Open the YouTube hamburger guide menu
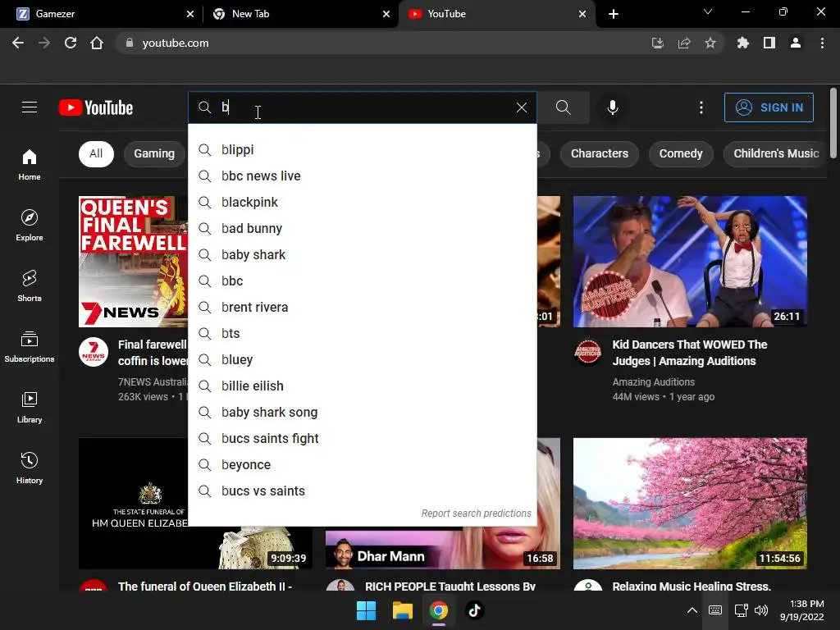Viewport: 840px width, 630px height. [30, 107]
